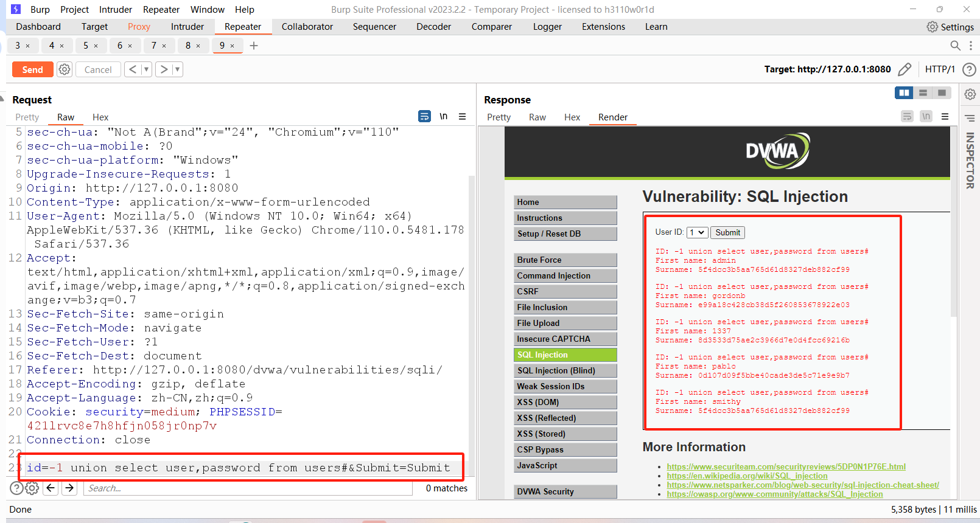Toggle non-printable characters in response
980x523 pixels.
(926, 116)
